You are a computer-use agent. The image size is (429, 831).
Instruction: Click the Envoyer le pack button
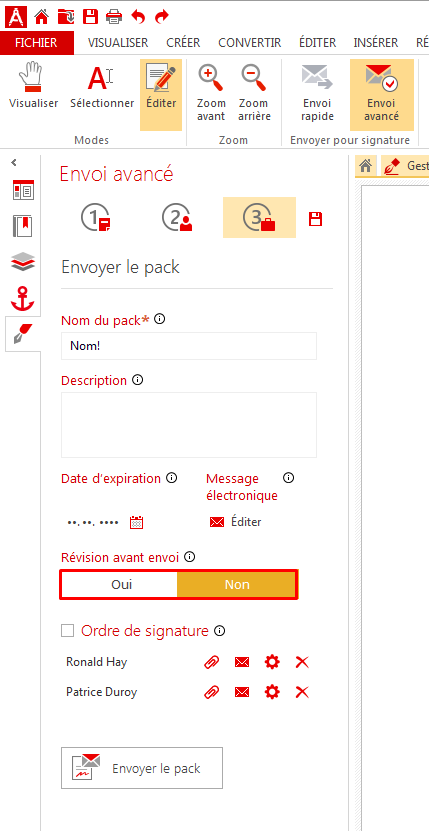tap(142, 768)
